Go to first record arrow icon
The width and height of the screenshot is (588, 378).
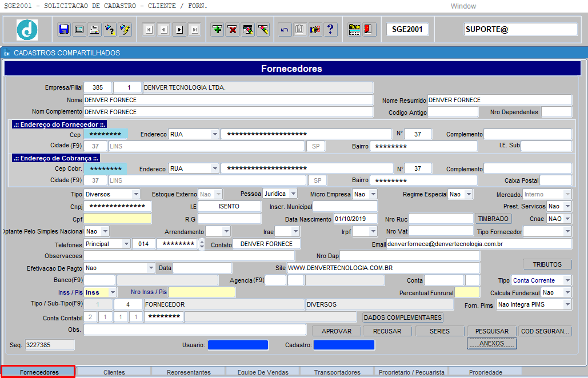click(x=149, y=30)
